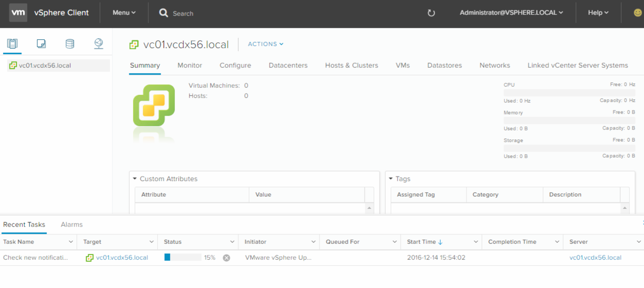
Task: Open the Alarms tab
Action: (72, 225)
